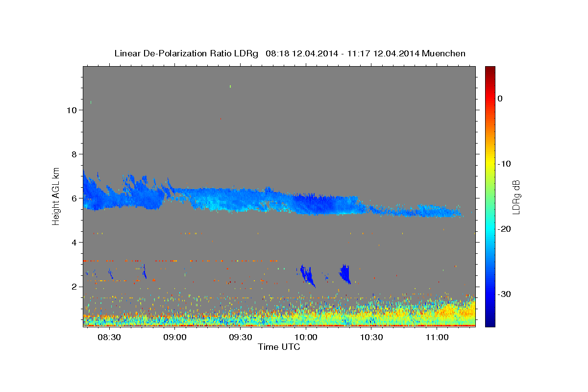588x392 pixels.
Task: Click the height tick label 4
Action: 73,243
